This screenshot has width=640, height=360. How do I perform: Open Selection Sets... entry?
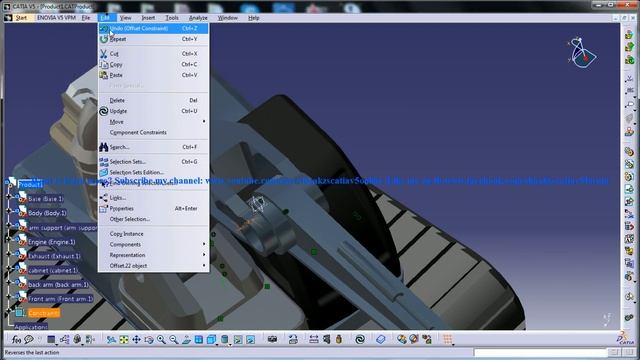(153, 162)
